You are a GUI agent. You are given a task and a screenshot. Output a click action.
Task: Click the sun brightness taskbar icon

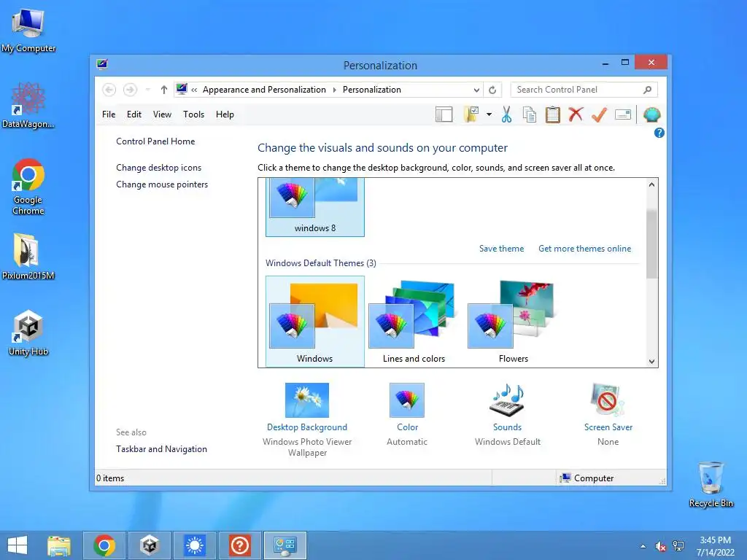(194, 545)
